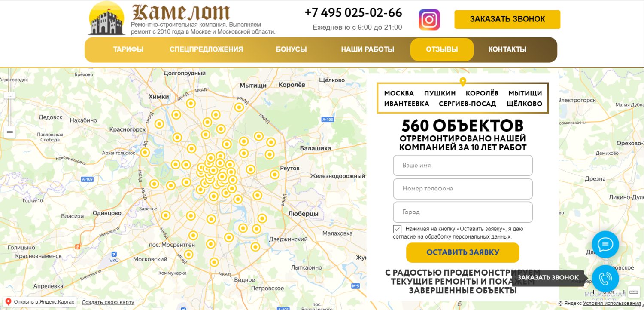Click the yellow location pin above cities
Screen dimensions: 644x310
click(463, 82)
